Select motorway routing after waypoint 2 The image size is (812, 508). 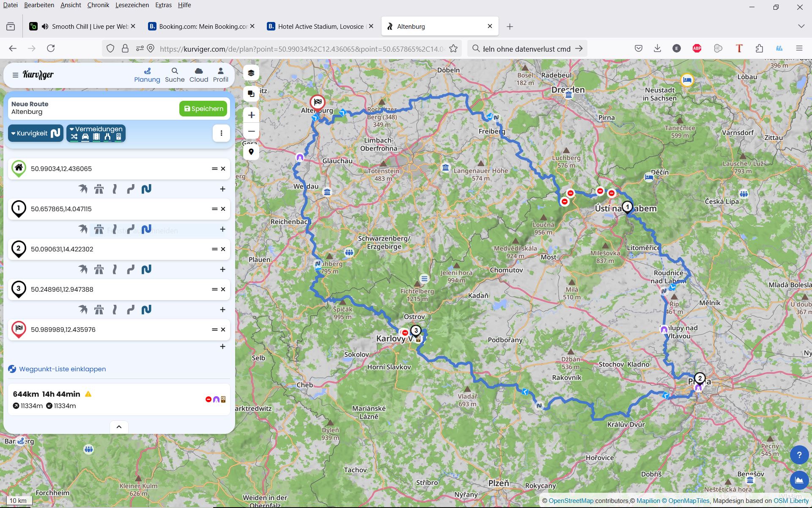pos(99,269)
